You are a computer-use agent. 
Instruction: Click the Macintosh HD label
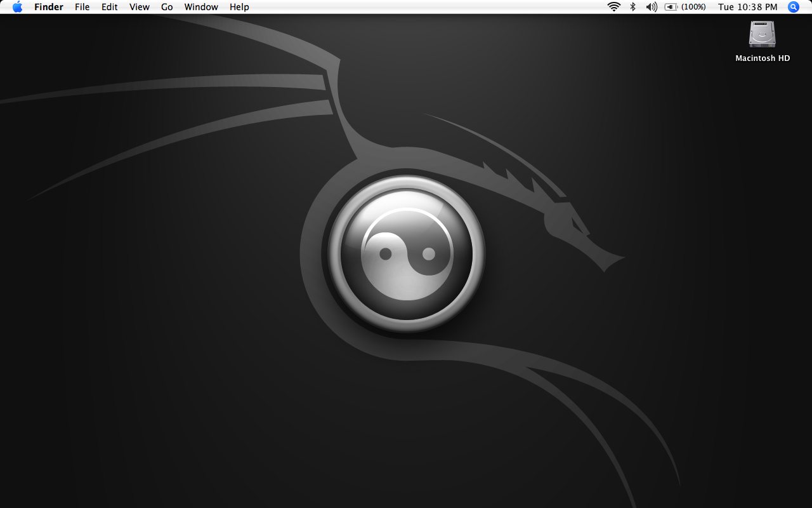pos(763,58)
